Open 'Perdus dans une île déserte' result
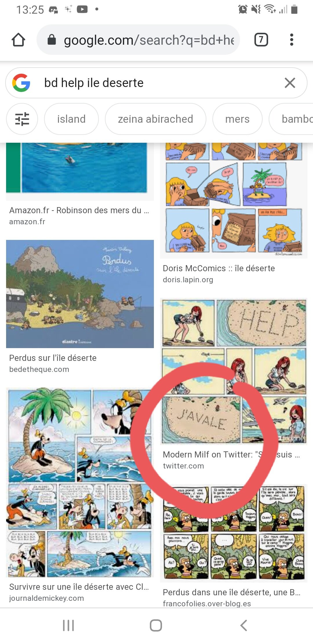 (232, 592)
